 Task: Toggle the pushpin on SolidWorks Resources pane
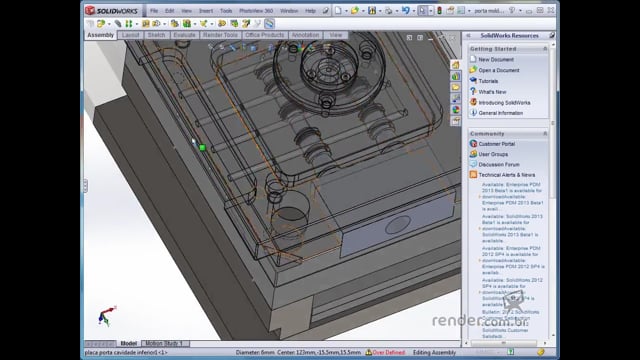point(552,36)
